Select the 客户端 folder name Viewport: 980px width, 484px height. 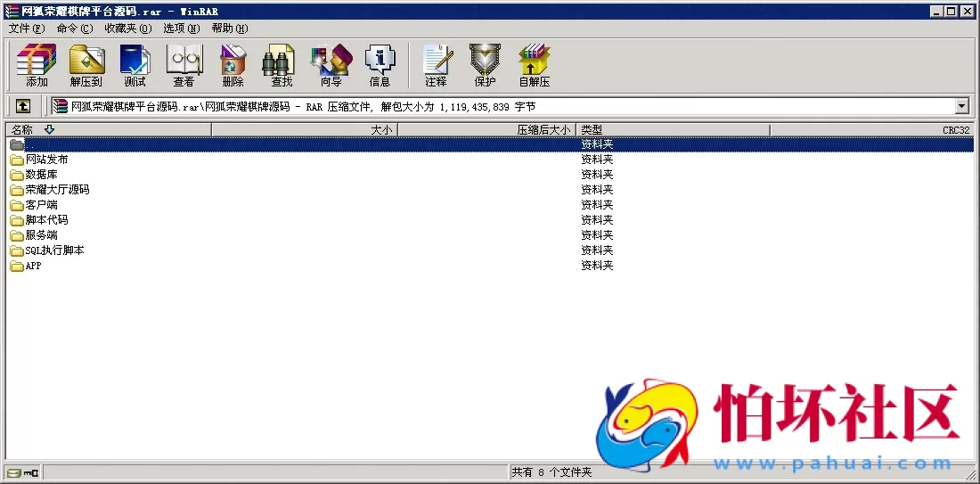click(x=41, y=205)
